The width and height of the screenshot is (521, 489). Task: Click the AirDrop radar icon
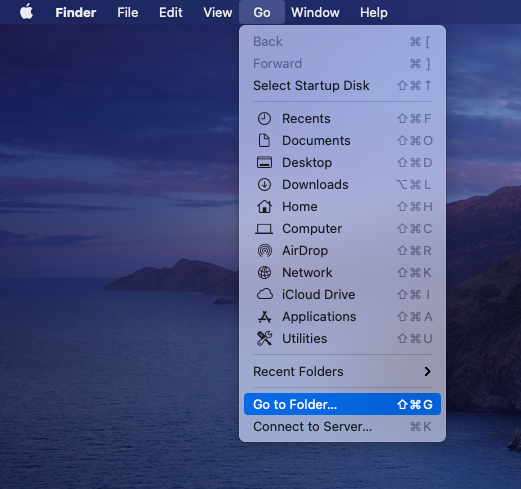pyautogui.click(x=265, y=251)
